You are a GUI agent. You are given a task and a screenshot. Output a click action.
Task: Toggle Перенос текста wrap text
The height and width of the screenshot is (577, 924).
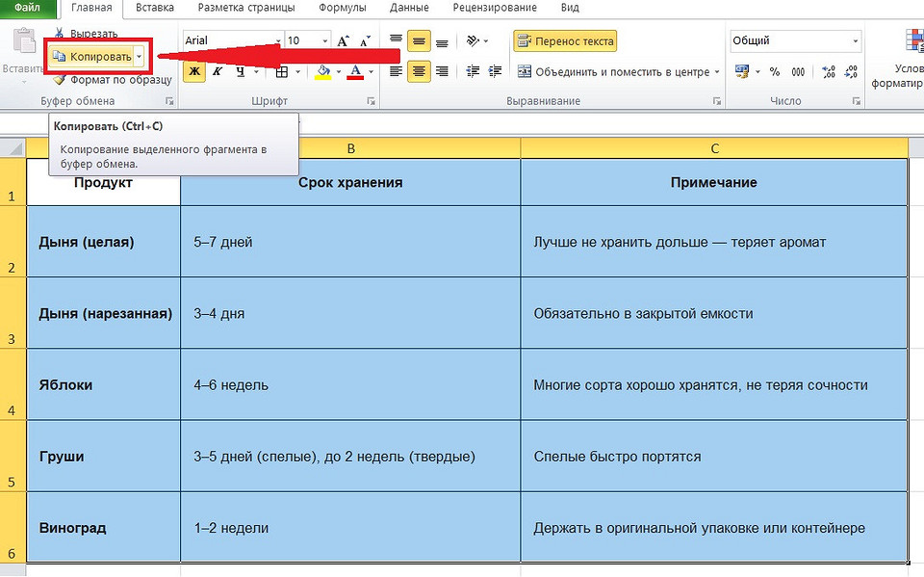tap(564, 41)
